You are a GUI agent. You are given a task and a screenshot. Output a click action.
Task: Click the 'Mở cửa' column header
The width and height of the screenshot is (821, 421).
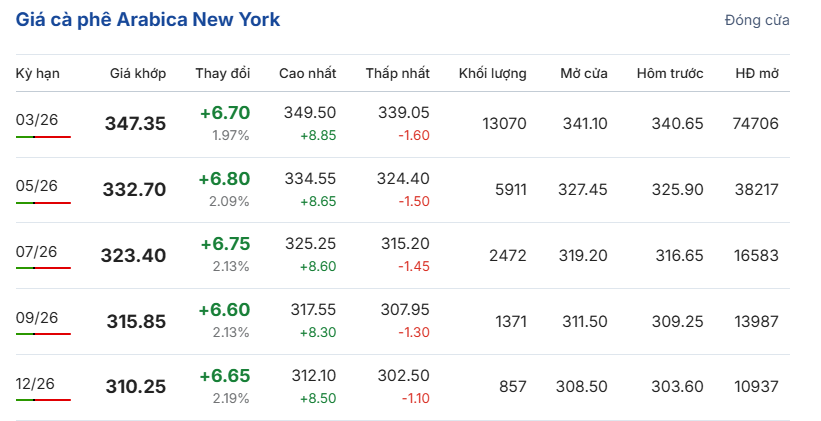[x=585, y=74]
